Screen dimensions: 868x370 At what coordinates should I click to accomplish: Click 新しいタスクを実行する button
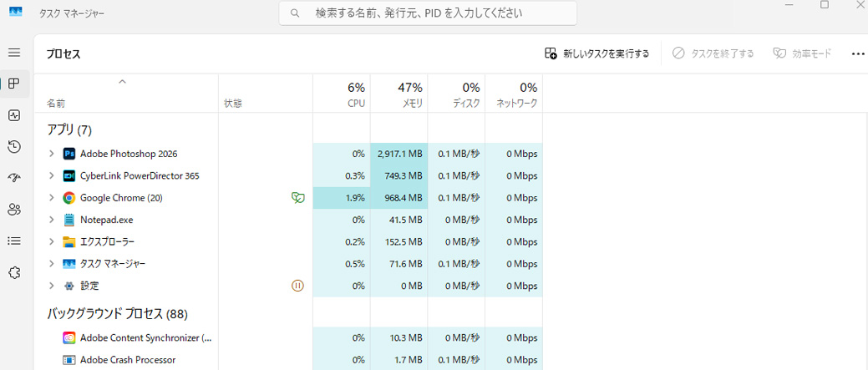click(x=596, y=53)
